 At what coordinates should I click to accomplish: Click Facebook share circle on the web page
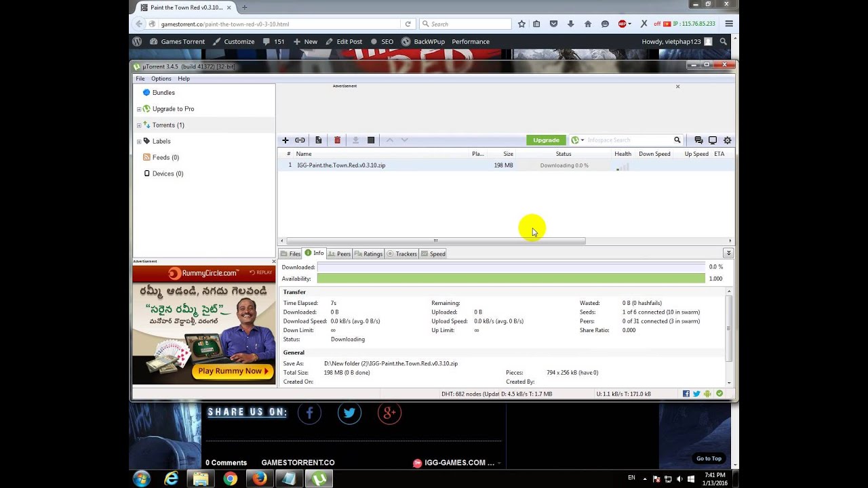pyautogui.click(x=309, y=413)
